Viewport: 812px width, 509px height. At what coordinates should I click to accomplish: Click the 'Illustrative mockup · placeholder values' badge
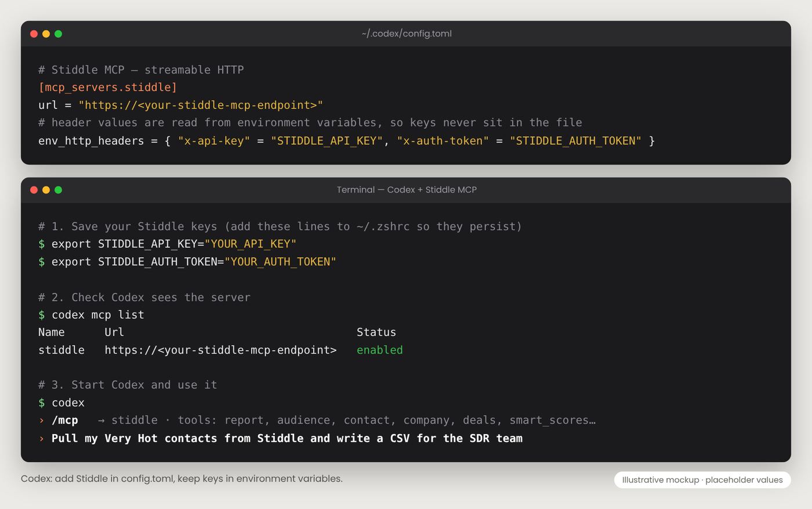click(x=702, y=480)
